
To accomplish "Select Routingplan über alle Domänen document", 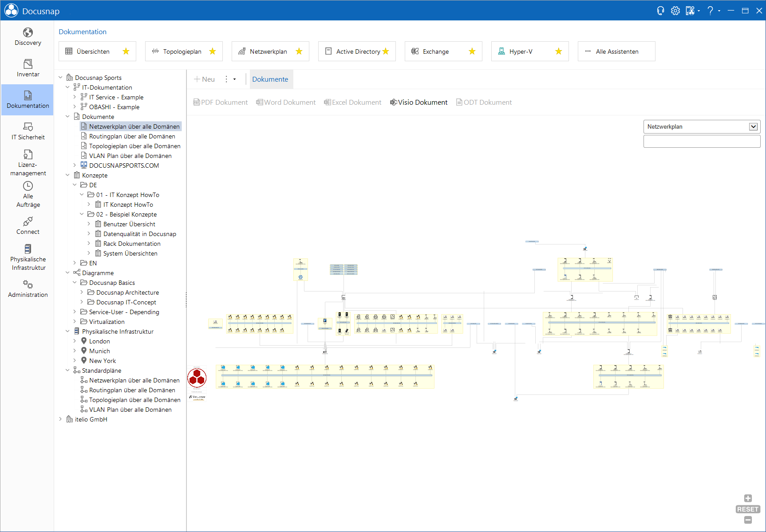I will (x=132, y=136).
